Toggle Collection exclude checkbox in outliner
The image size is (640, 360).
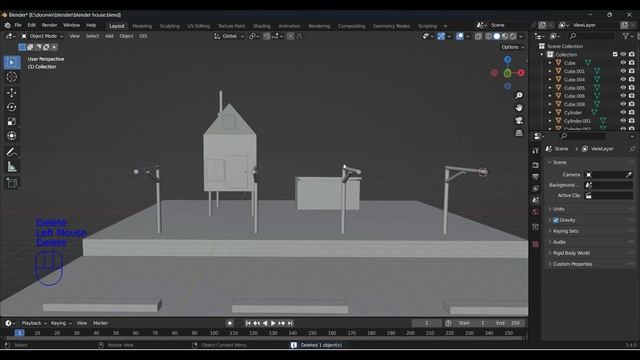[x=615, y=54]
